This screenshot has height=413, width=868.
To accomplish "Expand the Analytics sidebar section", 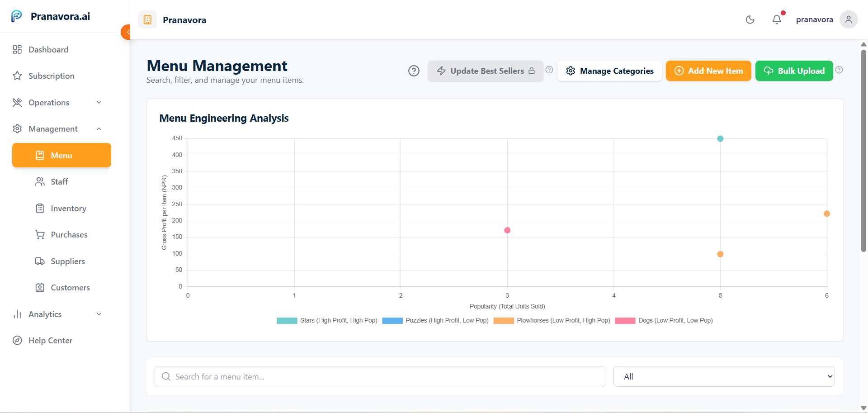I will coord(57,314).
